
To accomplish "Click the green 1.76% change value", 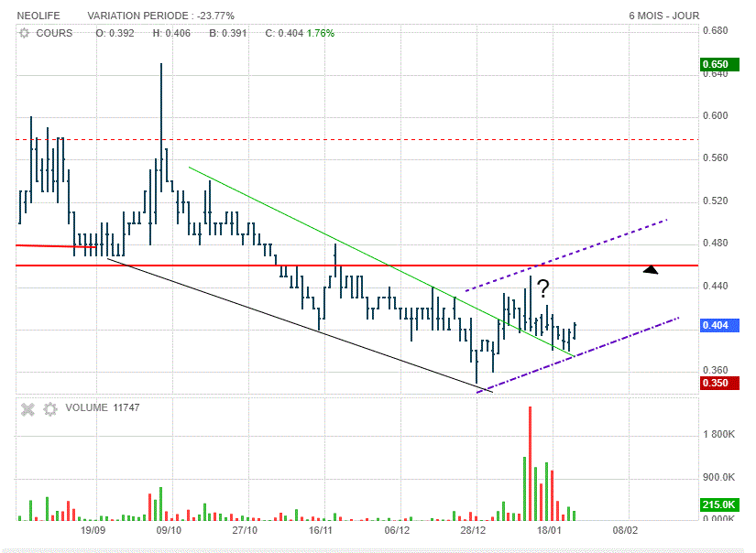I will coord(321,33).
